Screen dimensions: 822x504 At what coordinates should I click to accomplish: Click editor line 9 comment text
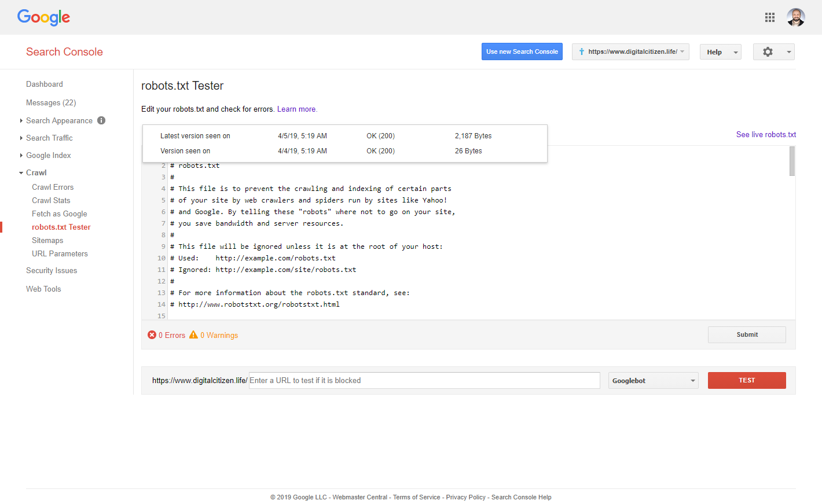pos(307,247)
